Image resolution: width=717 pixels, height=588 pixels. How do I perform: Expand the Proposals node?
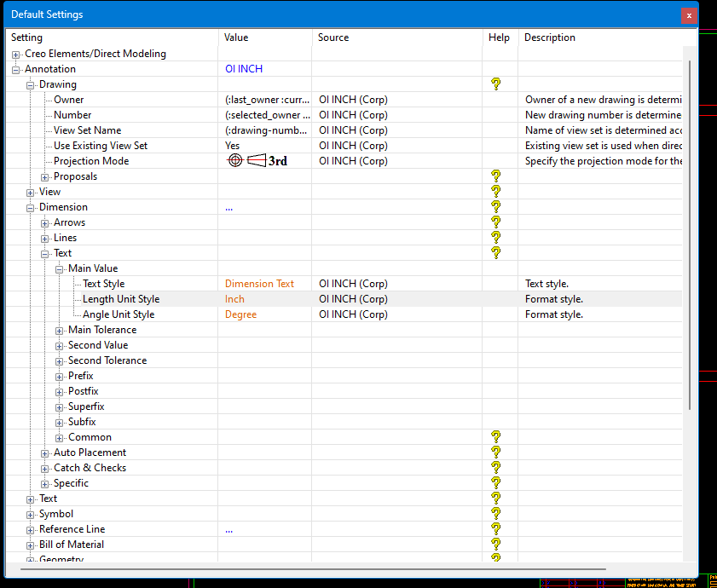[44, 176]
